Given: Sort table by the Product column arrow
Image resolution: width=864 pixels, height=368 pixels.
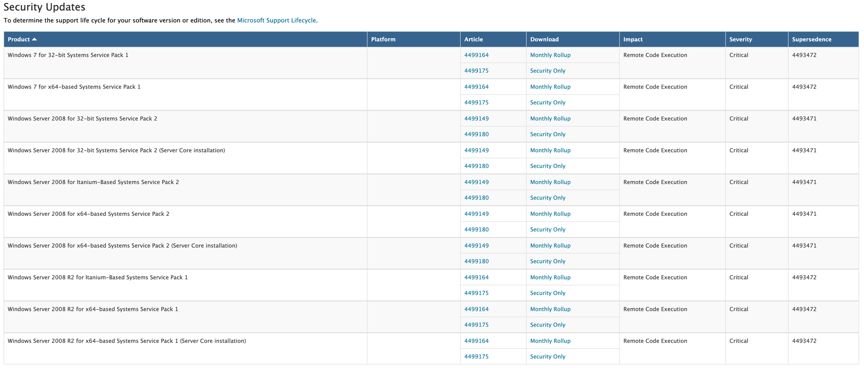Looking at the screenshot, I should pos(35,40).
